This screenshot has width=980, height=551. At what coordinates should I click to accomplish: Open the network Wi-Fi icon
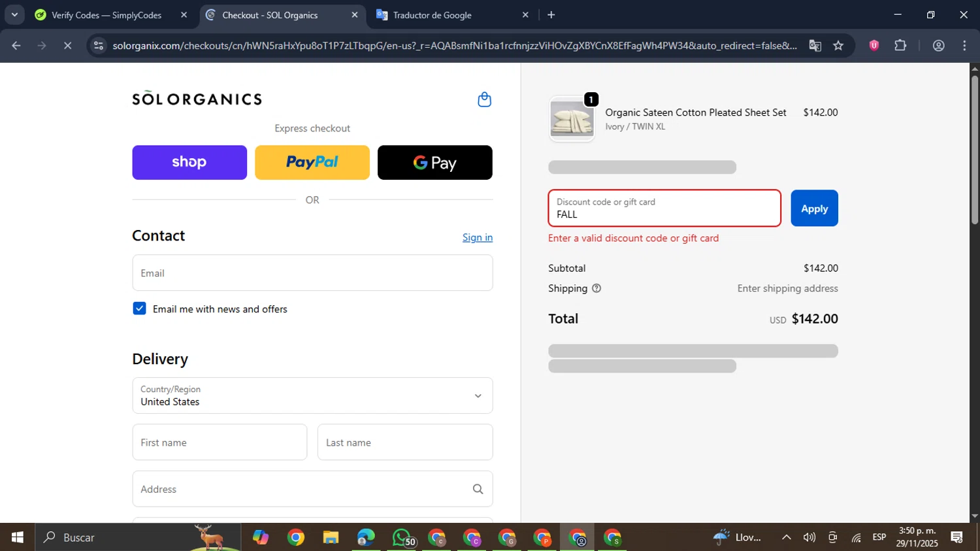(x=856, y=537)
